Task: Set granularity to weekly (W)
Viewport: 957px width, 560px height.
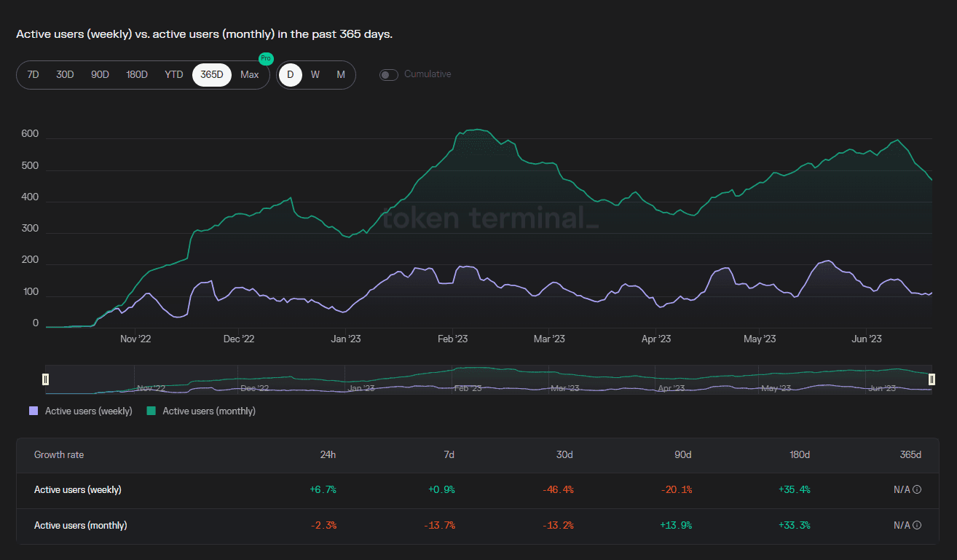Action: pos(315,75)
